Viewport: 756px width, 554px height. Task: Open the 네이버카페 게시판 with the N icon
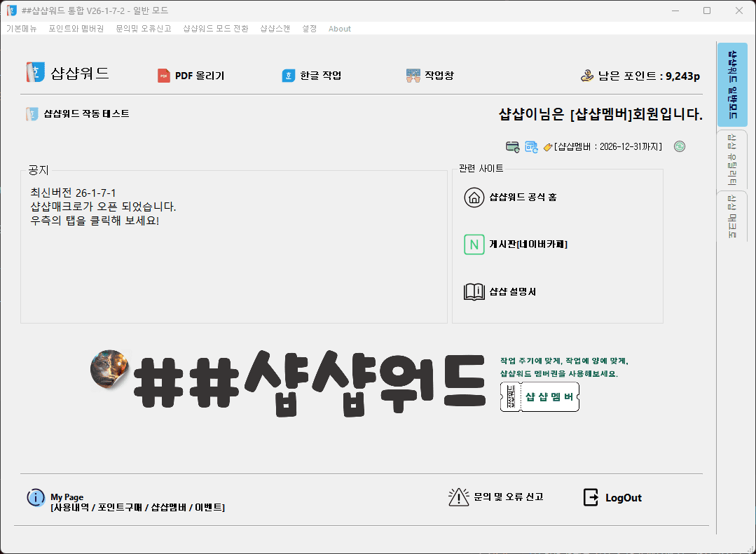tap(474, 244)
